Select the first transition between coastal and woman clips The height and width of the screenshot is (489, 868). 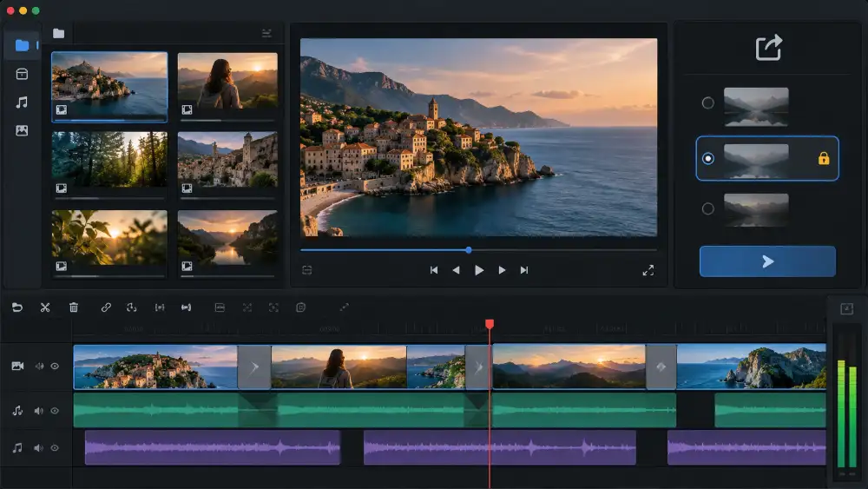tap(254, 367)
